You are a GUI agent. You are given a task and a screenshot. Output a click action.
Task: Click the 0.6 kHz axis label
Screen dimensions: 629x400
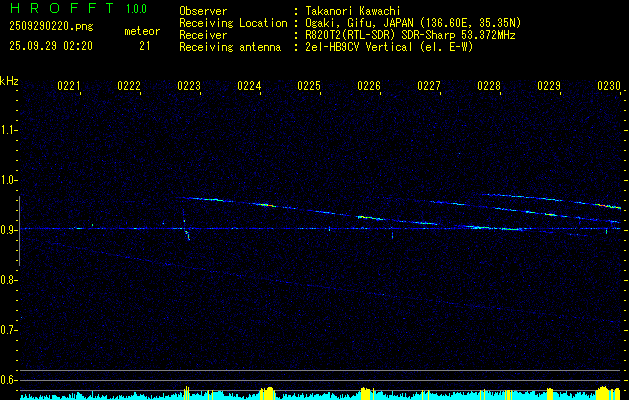pos(8,380)
